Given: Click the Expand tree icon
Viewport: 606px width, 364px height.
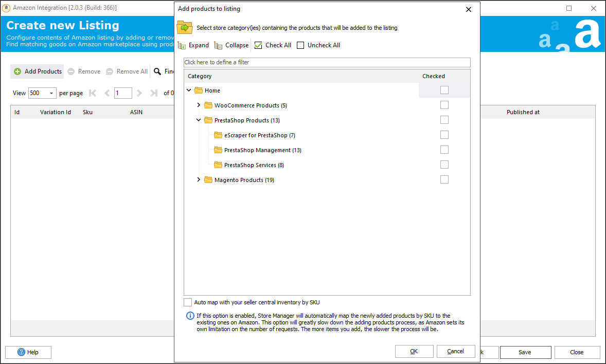Looking at the screenshot, I should pyautogui.click(x=182, y=45).
